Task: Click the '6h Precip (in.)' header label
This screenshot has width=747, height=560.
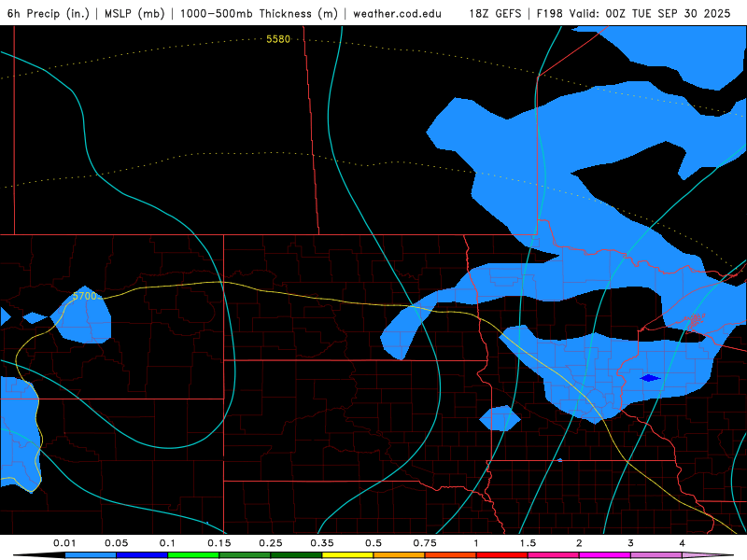Action: (49, 13)
